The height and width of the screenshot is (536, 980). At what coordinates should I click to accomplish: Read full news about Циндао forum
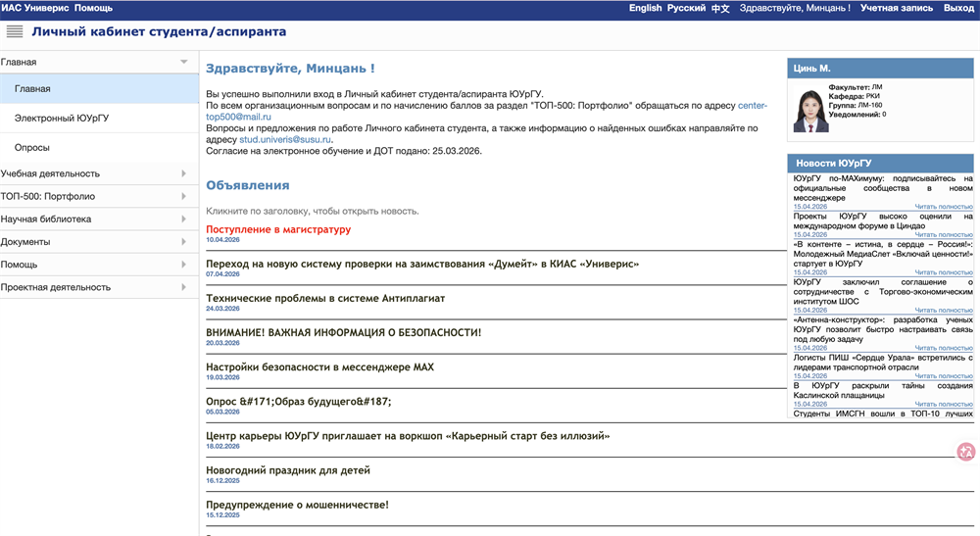944,234
